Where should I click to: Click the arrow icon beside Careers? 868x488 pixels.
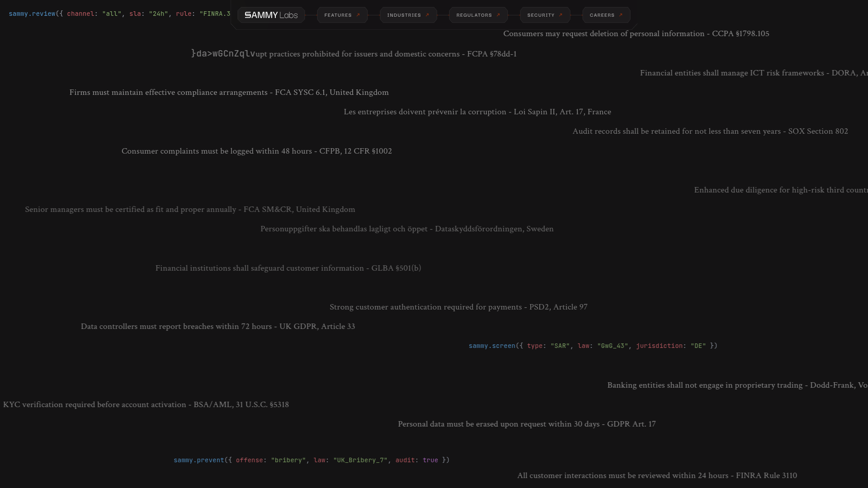[x=621, y=15]
